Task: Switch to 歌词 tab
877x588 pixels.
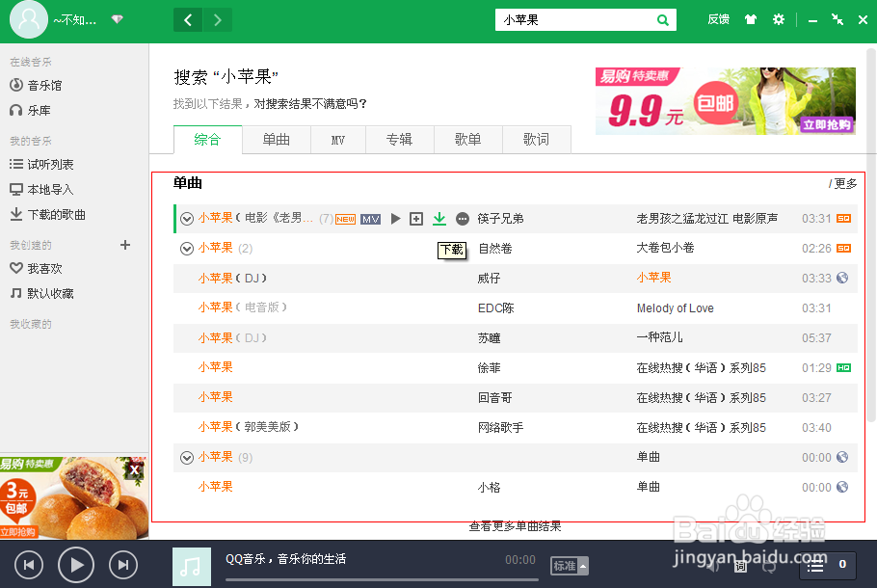Action: click(x=537, y=140)
